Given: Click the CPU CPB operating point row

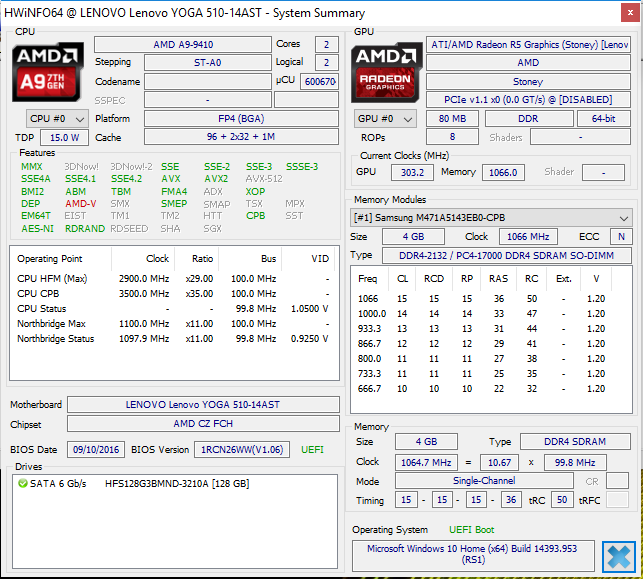Looking at the screenshot, I should click(x=173, y=294).
